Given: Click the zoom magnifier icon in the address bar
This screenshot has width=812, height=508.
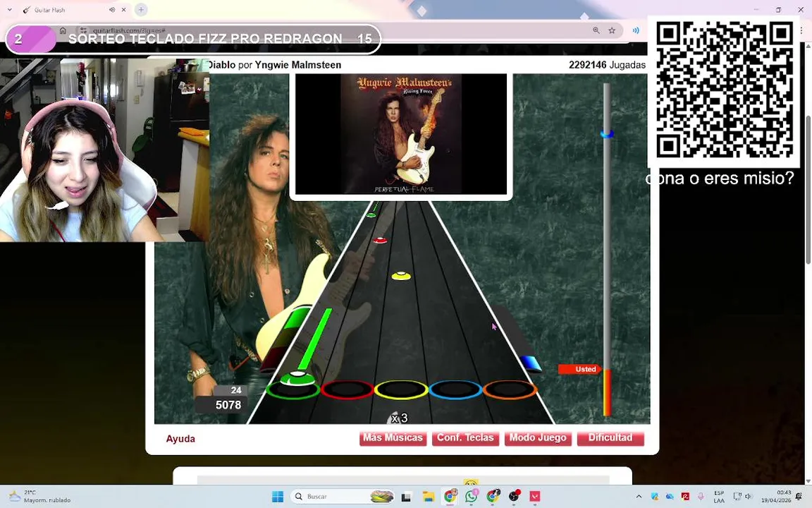Looking at the screenshot, I should coord(596,30).
